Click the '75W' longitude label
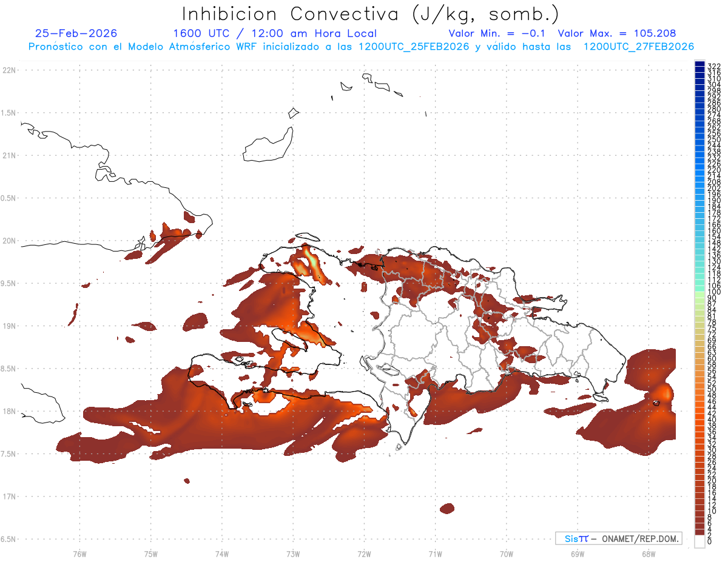The width and height of the screenshot is (728, 562). click(150, 554)
